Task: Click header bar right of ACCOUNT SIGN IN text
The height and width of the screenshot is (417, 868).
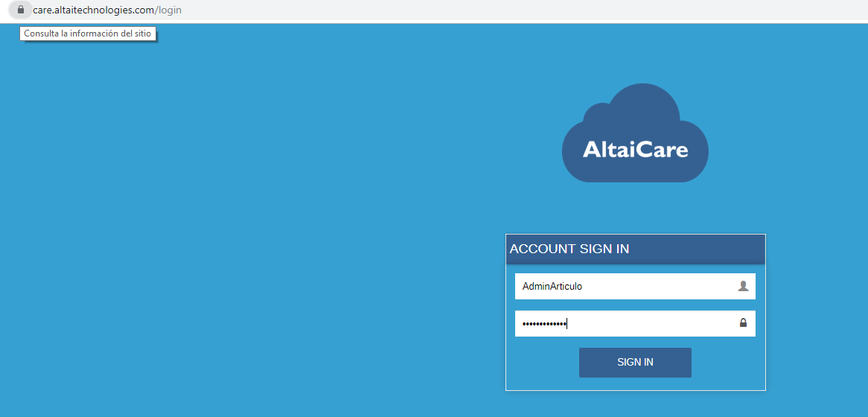Action: coord(698,249)
